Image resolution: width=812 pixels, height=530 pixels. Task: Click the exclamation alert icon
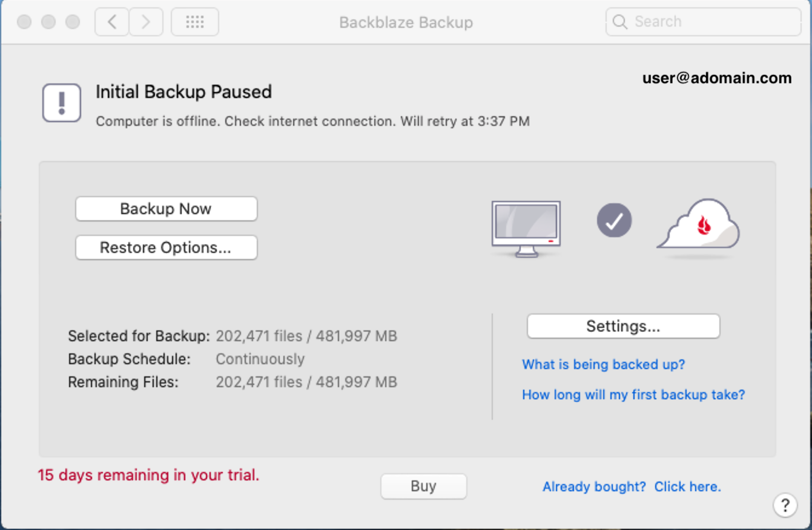(x=62, y=103)
